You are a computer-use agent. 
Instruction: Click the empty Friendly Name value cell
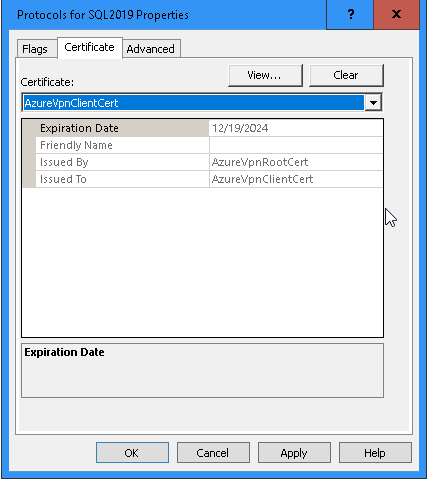pos(296,145)
